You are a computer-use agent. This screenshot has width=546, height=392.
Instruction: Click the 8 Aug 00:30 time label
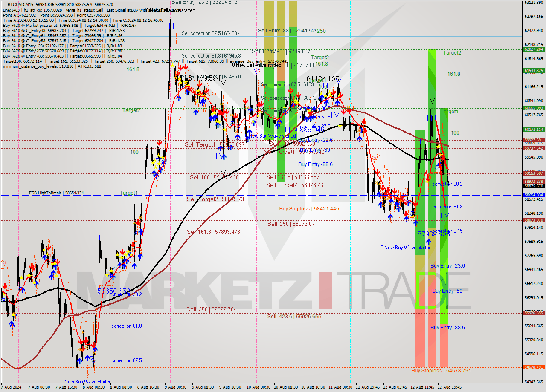point(94,387)
